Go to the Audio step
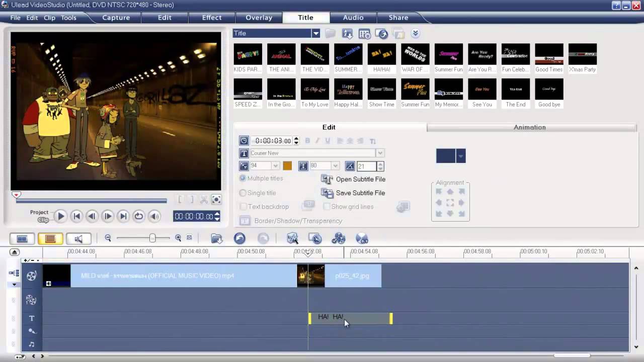The width and height of the screenshot is (644, 362). (353, 17)
